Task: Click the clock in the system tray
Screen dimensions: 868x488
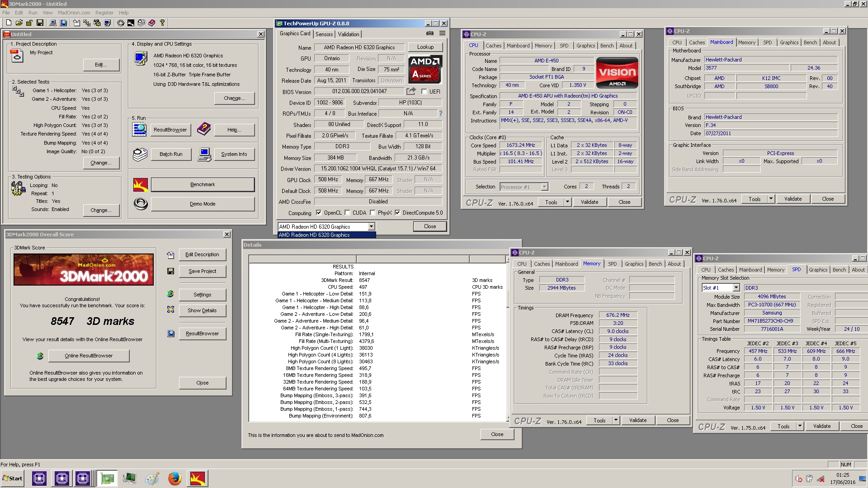Action: 842,479
